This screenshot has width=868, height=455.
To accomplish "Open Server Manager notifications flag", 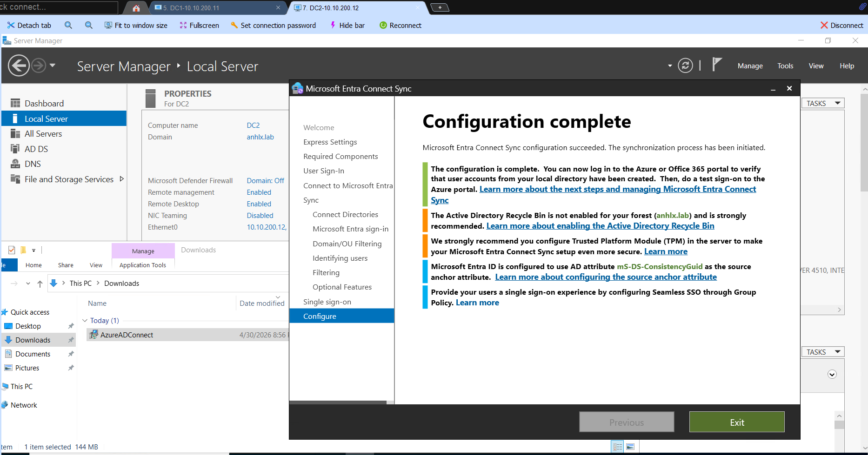I will coord(717,65).
